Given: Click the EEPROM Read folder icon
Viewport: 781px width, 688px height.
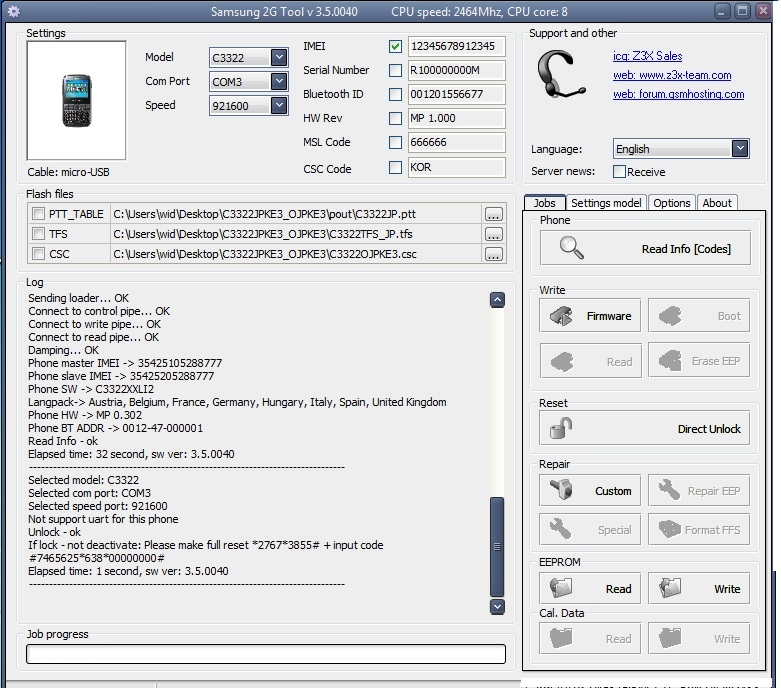Looking at the screenshot, I should [561, 588].
